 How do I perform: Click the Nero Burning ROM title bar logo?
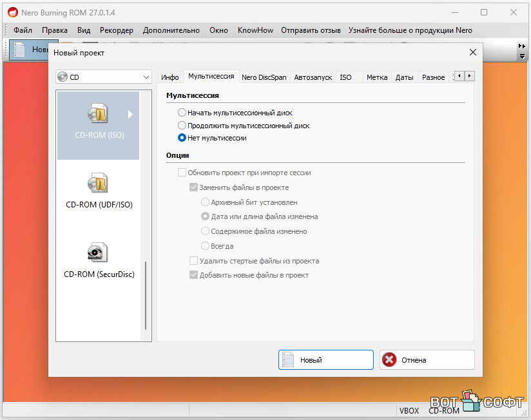pos(12,13)
